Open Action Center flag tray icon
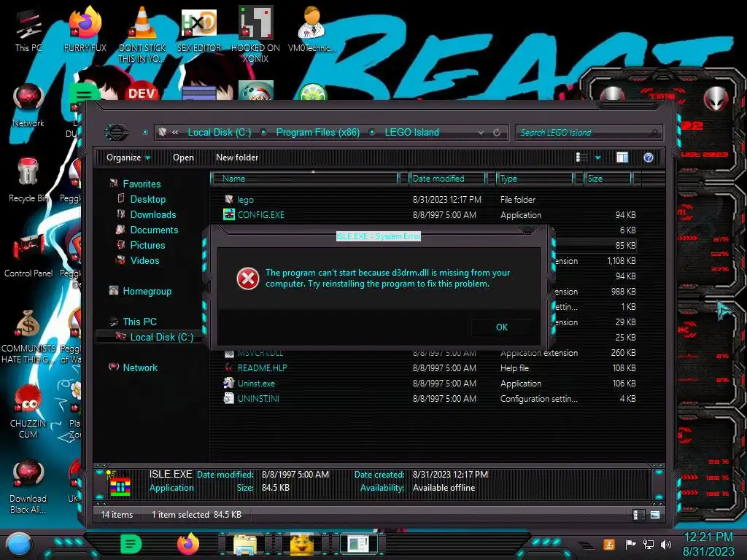This screenshot has width=747, height=560. tap(631, 544)
